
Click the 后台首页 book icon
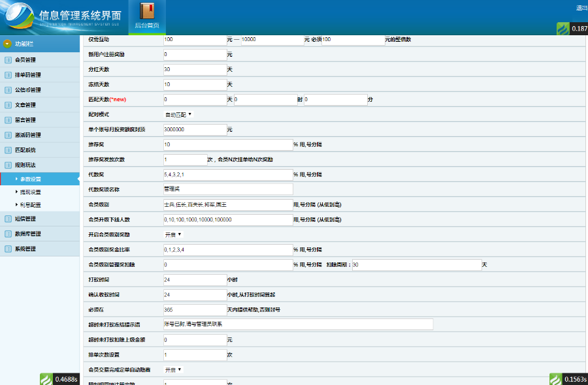[x=146, y=12]
